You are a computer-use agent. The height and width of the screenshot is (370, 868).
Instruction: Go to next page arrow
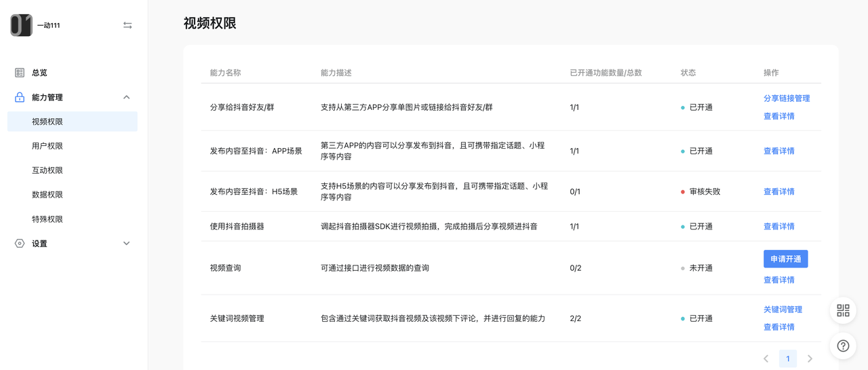[810, 358]
